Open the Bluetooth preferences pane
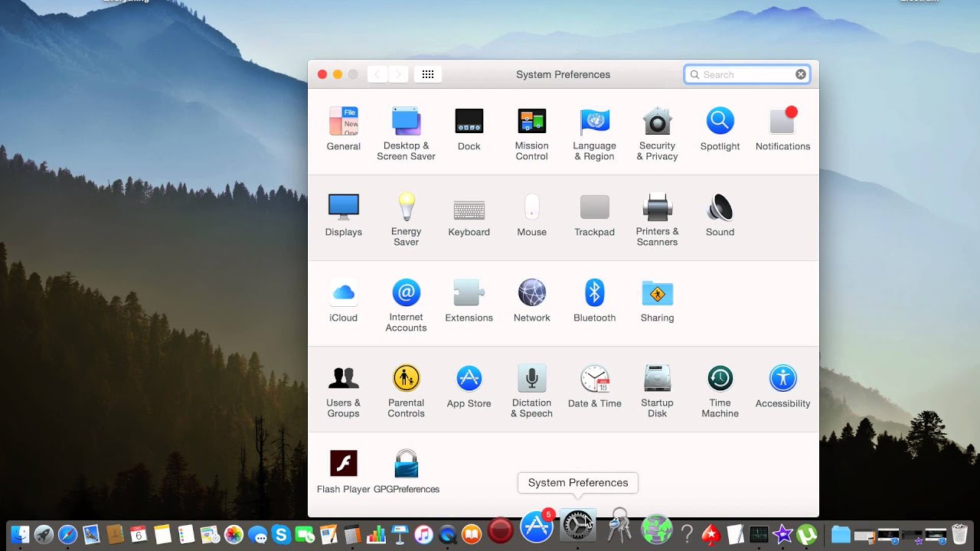This screenshot has height=551, width=980. [x=595, y=301]
